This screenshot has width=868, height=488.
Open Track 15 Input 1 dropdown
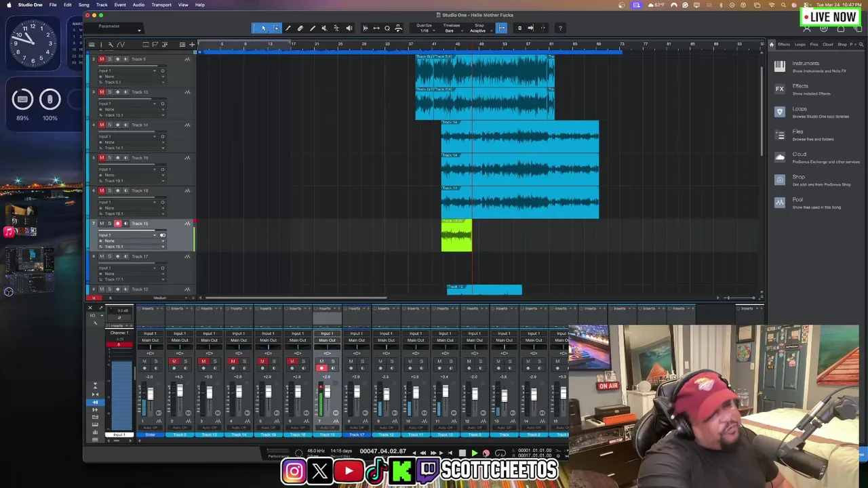[x=130, y=235]
